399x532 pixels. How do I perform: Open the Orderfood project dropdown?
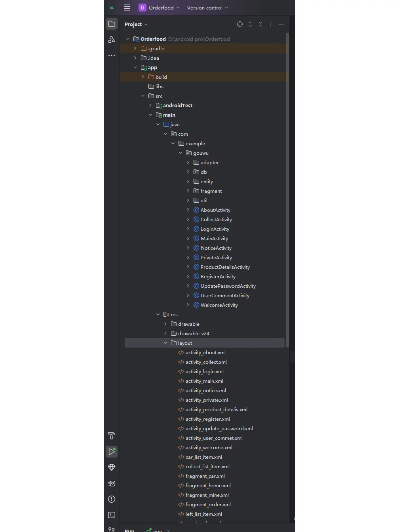[159, 8]
